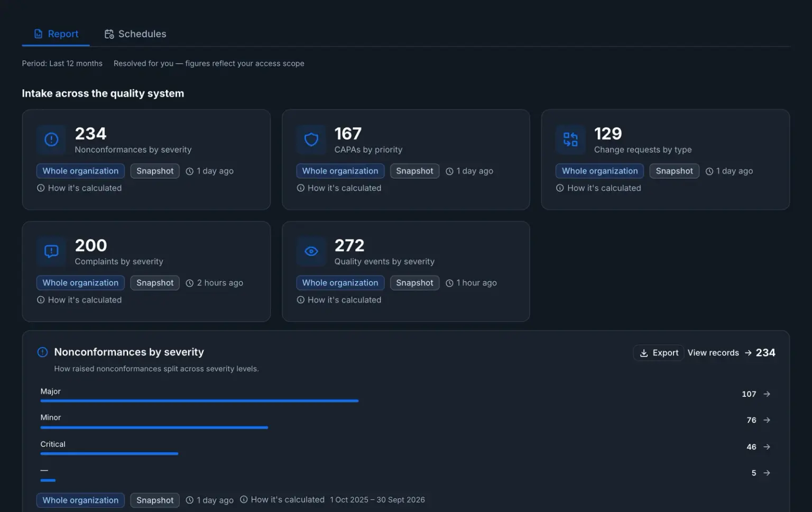Click the icon heading the Nonconformances detail panel
The width and height of the screenshot is (812, 512).
click(x=43, y=352)
